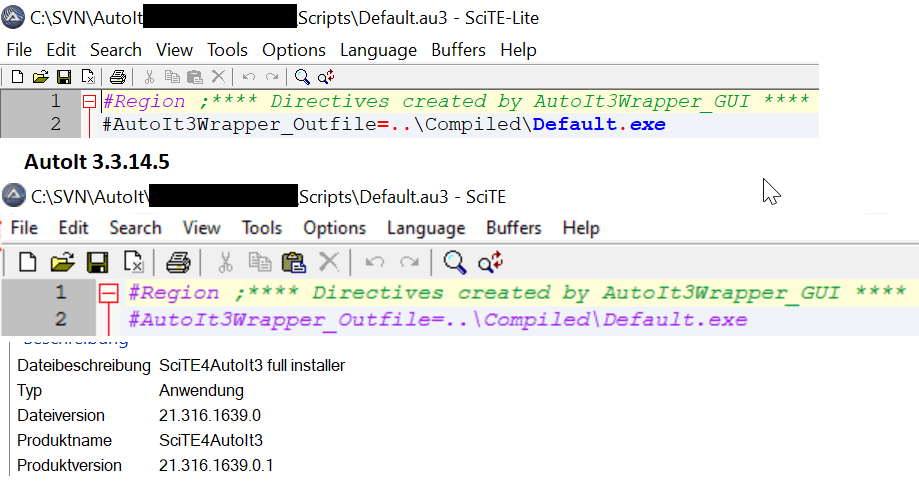Open Options menu in SciTE-Lite window

pos(294,50)
